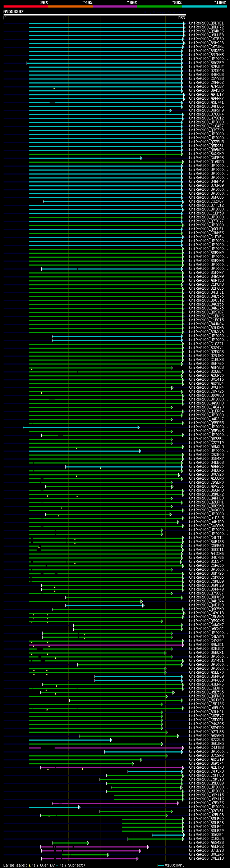Select the hit UniRef100_Q759N2
The image size is (230, 868).
[206, 756]
